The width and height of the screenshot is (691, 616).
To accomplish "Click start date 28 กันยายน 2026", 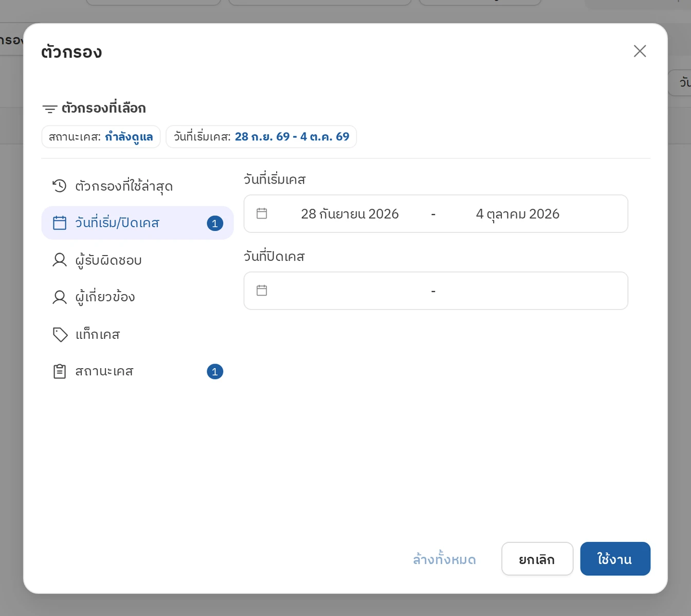I will pyautogui.click(x=350, y=214).
